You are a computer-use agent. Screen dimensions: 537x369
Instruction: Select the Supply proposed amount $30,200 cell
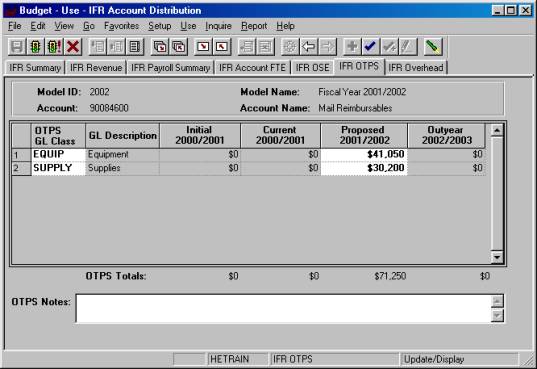[364, 168]
